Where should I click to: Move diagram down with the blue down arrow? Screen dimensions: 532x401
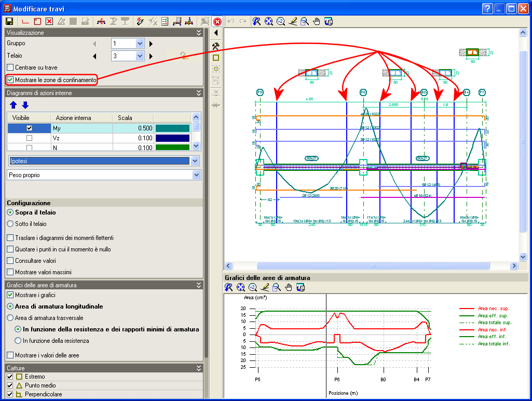pyautogui.click(x=25, y=105)
